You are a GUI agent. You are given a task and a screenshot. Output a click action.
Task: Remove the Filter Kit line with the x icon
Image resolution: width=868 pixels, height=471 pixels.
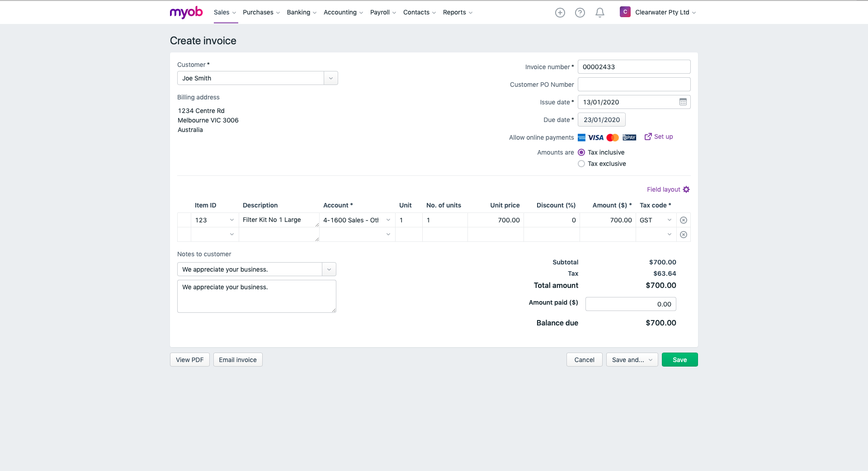(x=683, y=220)
